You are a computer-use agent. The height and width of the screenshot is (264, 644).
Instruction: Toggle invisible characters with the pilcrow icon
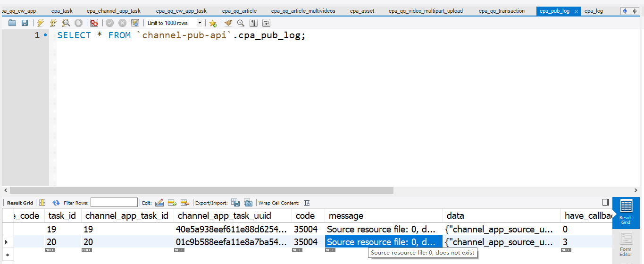[x=253, y=23]
